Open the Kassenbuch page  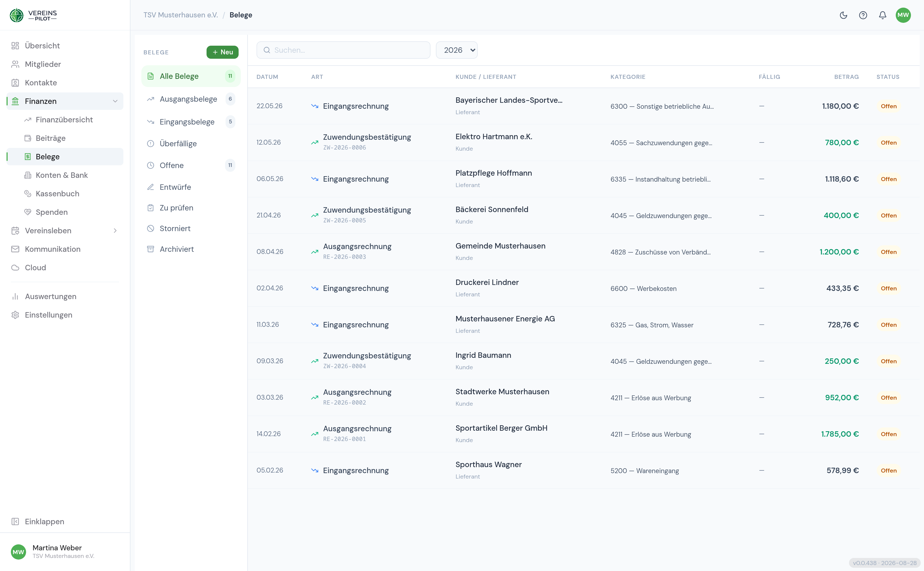[x=65, y=194]
